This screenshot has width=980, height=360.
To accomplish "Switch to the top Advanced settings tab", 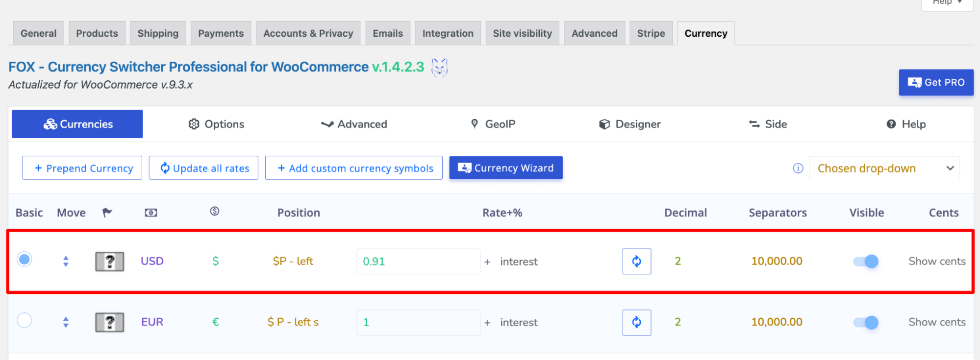I will click(595, 33).
